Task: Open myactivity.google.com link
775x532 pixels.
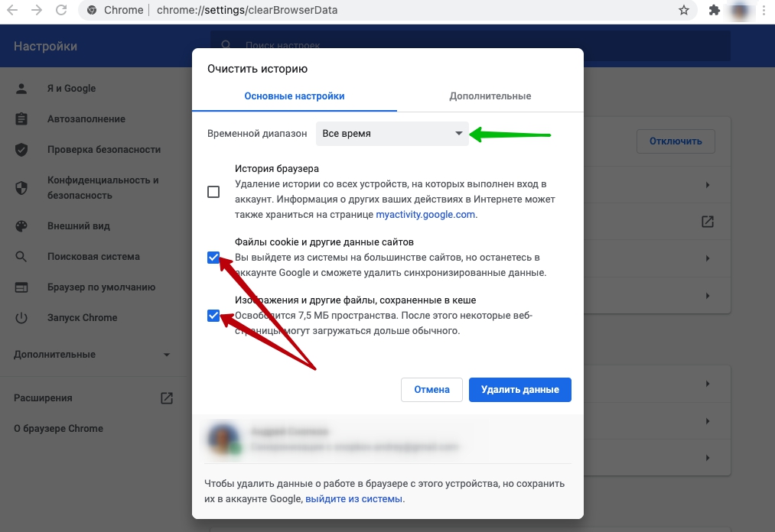Action: [x=425, y=214]
